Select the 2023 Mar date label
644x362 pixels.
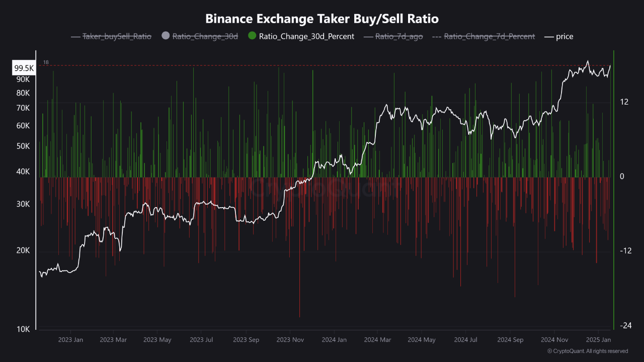point(113,340)
